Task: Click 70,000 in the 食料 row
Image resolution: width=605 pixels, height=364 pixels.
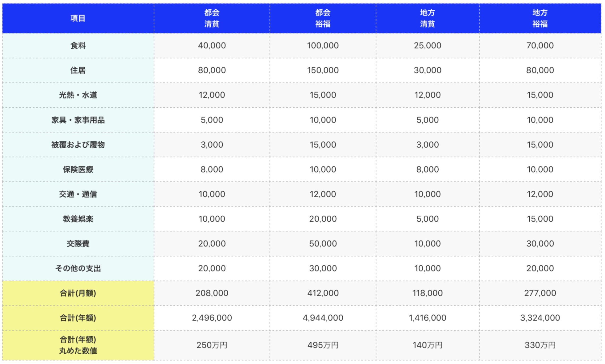Action: click(x=540, y=46)
